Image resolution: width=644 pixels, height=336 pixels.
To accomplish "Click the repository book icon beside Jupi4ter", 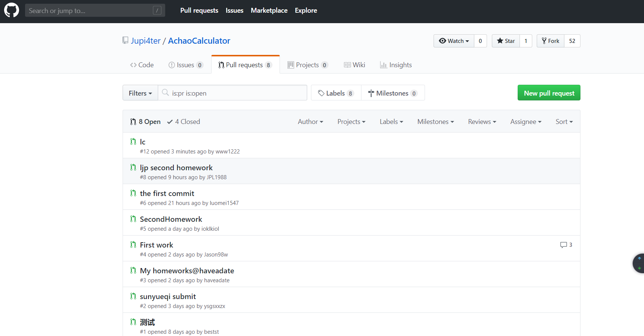I will coord(126,40).
